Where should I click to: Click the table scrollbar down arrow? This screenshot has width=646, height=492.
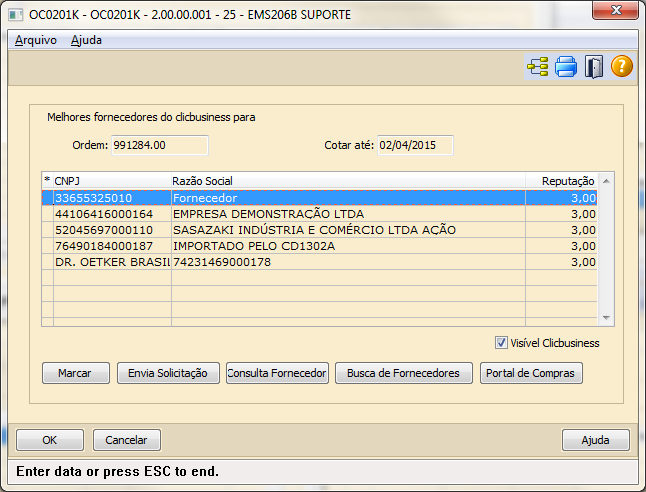click(606, 318)
